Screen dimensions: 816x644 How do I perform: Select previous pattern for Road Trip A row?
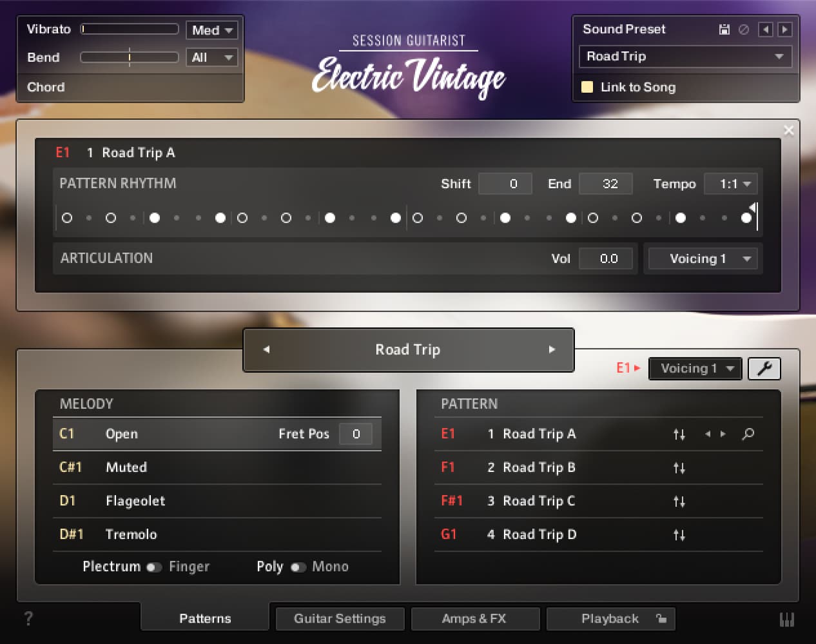(x=708, y=434)
